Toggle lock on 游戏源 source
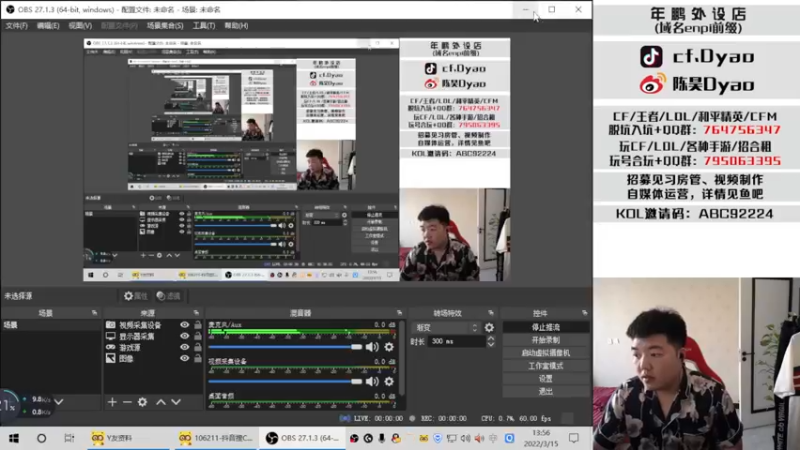Image resolution: width=800 pixels, height=450 pixels. pos(198,347)
